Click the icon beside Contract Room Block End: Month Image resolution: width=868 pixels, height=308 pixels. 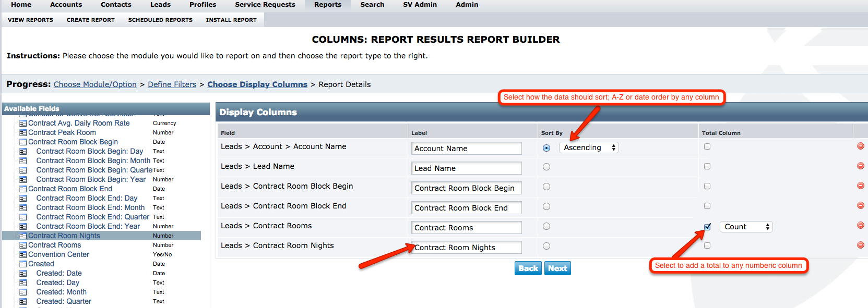[23, 208]
